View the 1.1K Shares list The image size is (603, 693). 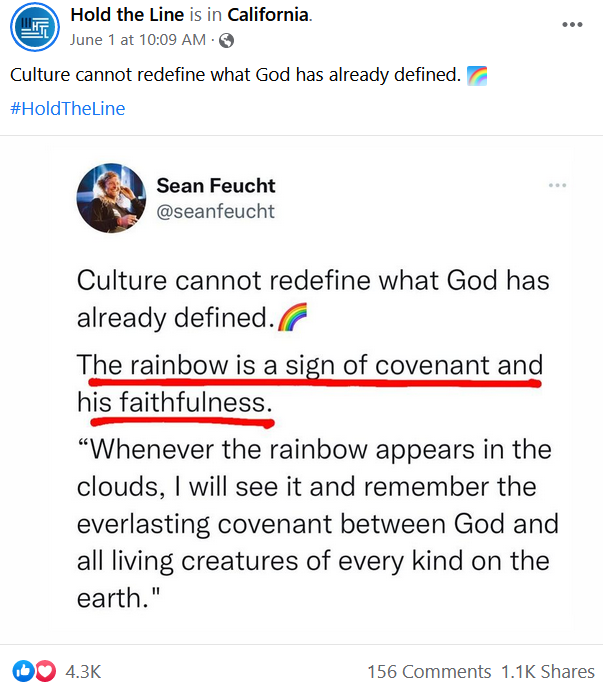pyautogui.click(x=547, y=672)
